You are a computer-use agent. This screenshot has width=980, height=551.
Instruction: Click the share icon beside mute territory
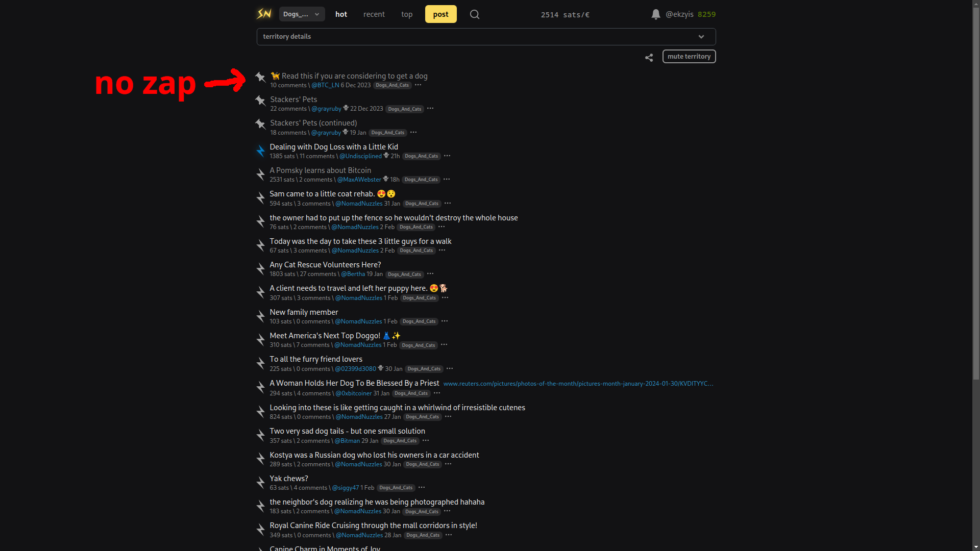click(649, 58)
